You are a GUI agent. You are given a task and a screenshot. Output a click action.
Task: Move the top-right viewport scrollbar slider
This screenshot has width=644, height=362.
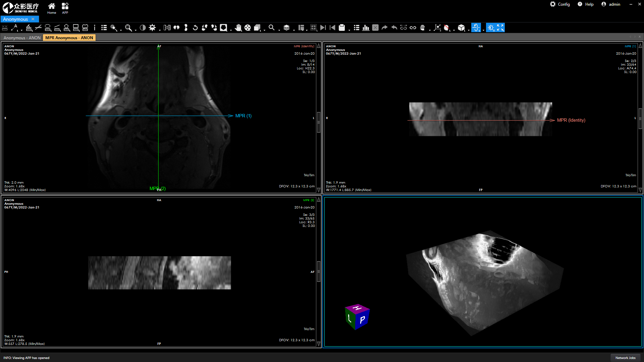point(640,119)
